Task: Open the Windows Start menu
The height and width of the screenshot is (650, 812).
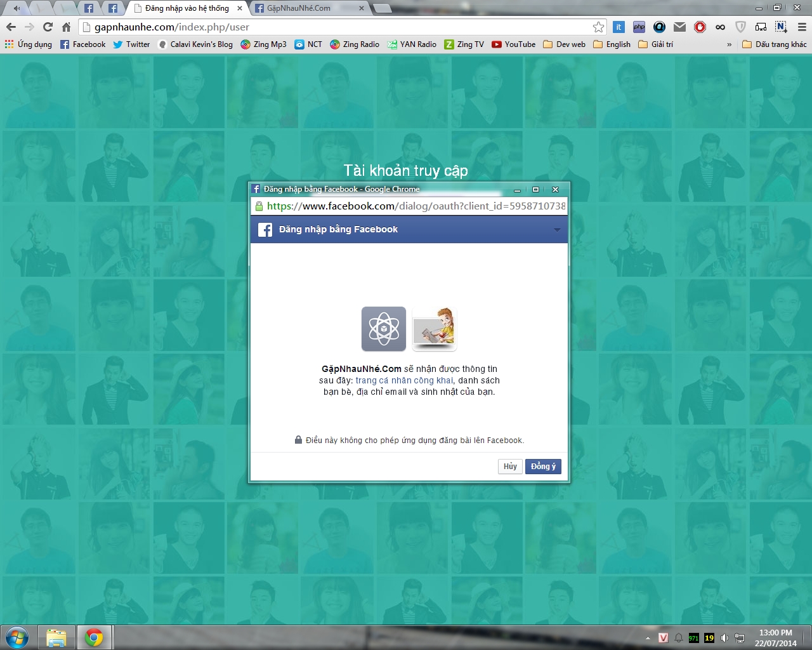Action: pyautogui.click(x=16, y=637)
